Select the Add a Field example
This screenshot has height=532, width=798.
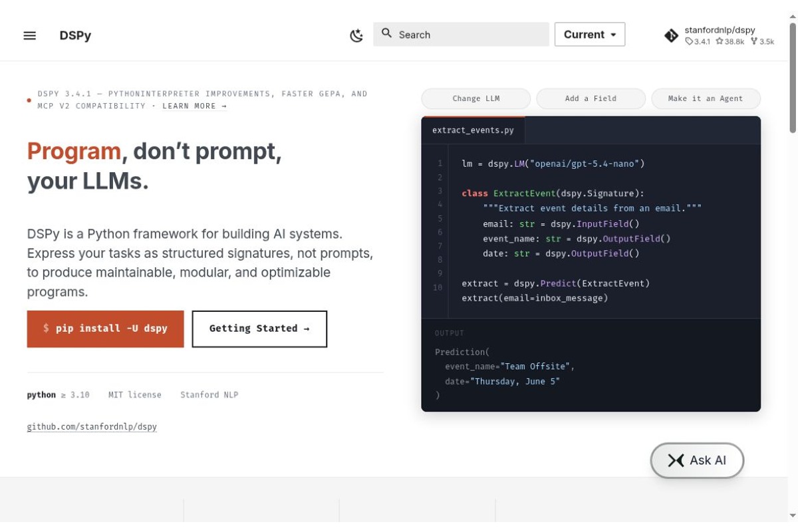point(591,98)
